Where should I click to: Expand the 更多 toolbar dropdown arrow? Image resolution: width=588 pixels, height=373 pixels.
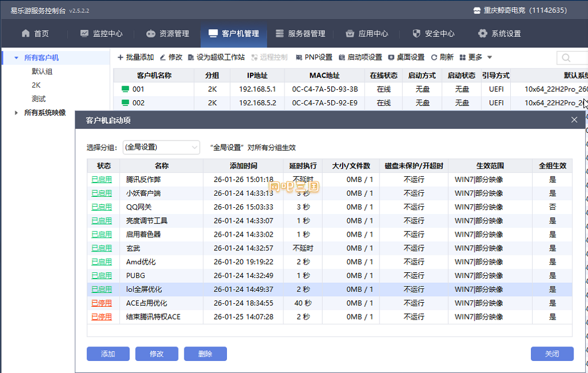(490, 58)
